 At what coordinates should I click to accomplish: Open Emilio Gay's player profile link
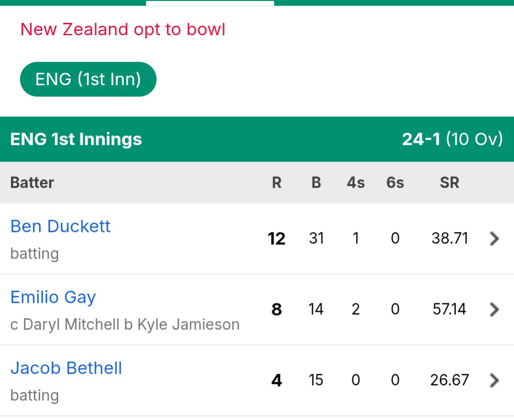click(53, 298)
